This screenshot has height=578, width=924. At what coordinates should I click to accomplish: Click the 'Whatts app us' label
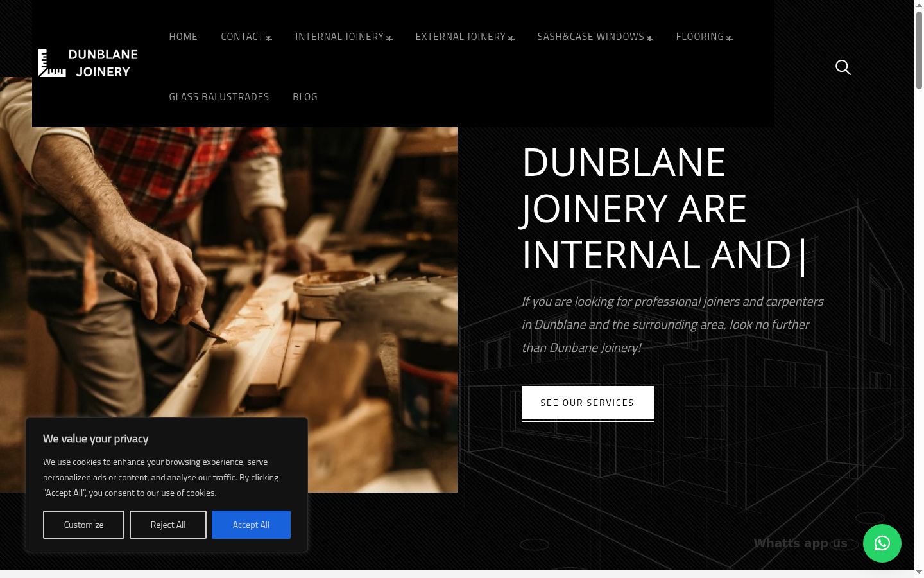pos(800,543)
